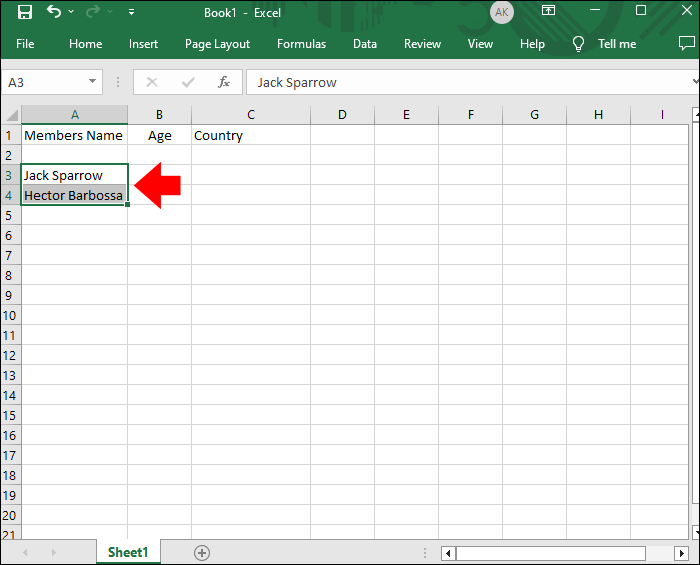Minimize the Excel window
The height and width of the screenshot is (565, 700).
595,10
